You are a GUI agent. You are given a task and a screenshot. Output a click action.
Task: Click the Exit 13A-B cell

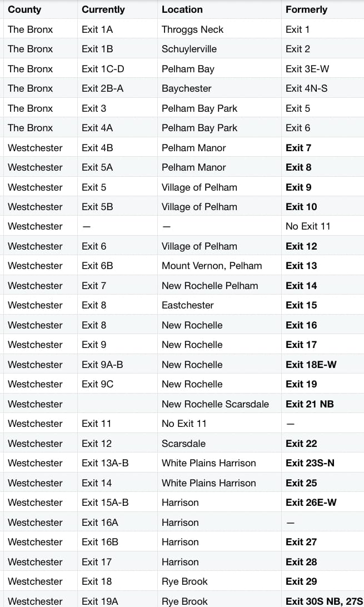point(105,463)
